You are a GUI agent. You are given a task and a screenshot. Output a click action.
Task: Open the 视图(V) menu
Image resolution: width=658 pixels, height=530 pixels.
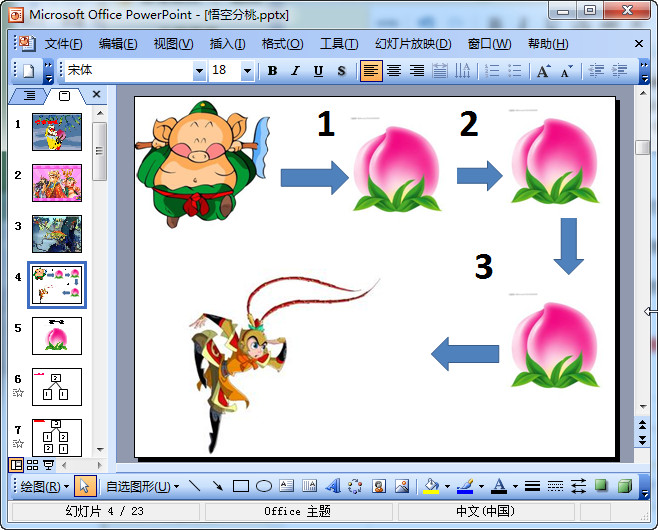click(173, 44)
